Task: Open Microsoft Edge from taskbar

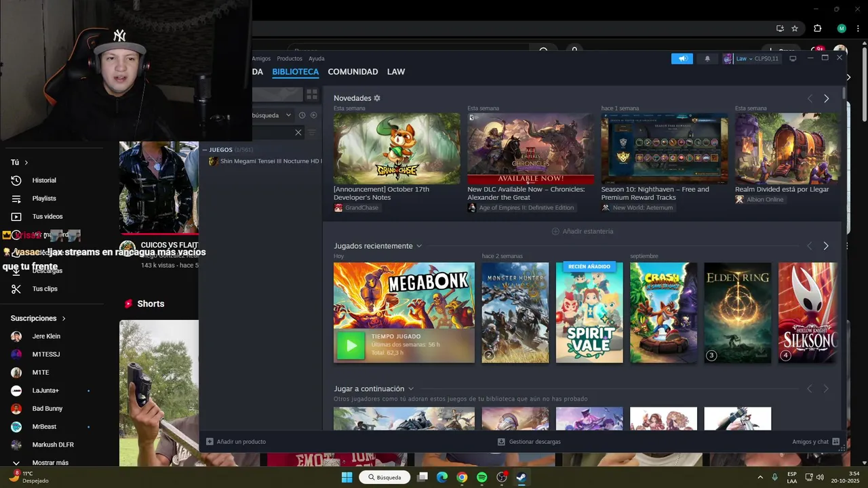Action: 442,477
